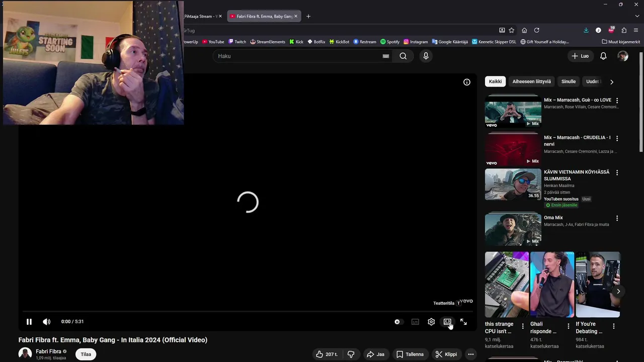
Task: Open the KÄVIN VIETNAMIN video thumbnail
Action: (513, 185)
